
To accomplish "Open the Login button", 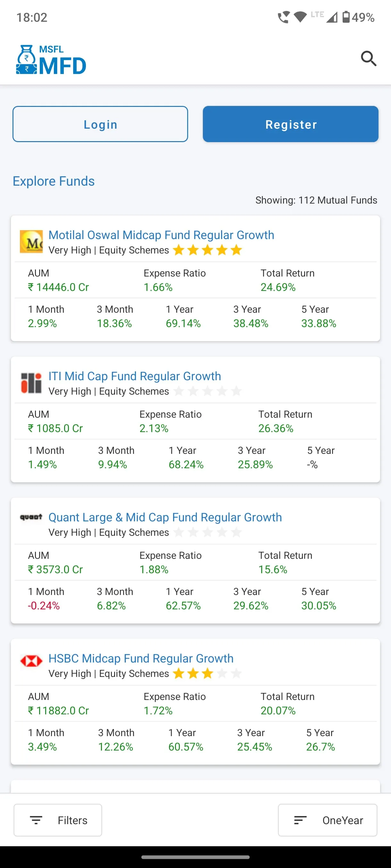I will coord(100,124).
